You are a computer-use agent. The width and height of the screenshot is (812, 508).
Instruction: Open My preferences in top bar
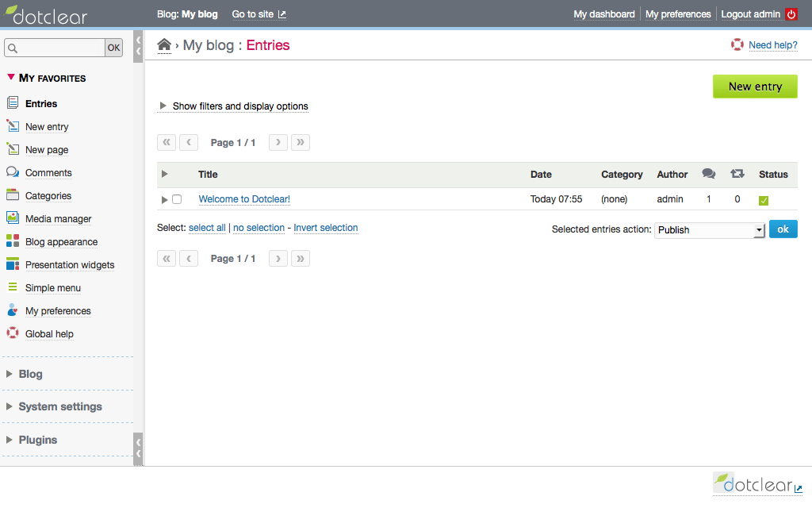click(678, 14)
